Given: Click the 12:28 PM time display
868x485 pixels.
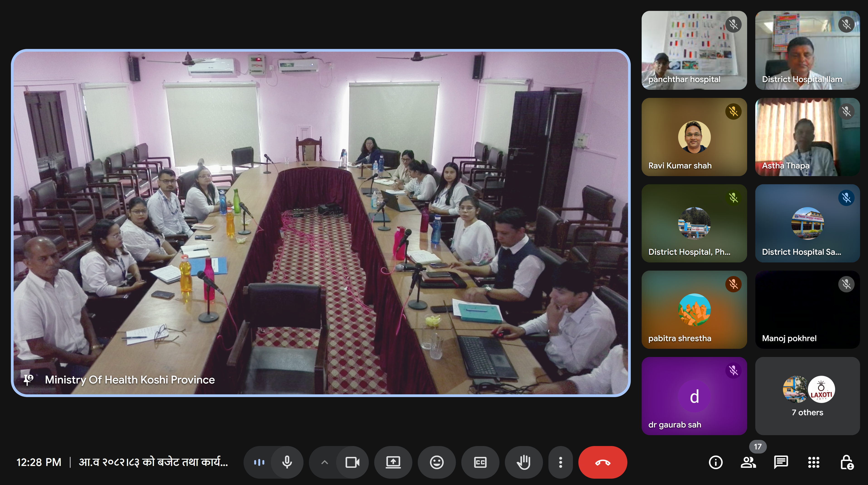Looking at the screenshot, I should pyautogui.click(x=39, y=462).
